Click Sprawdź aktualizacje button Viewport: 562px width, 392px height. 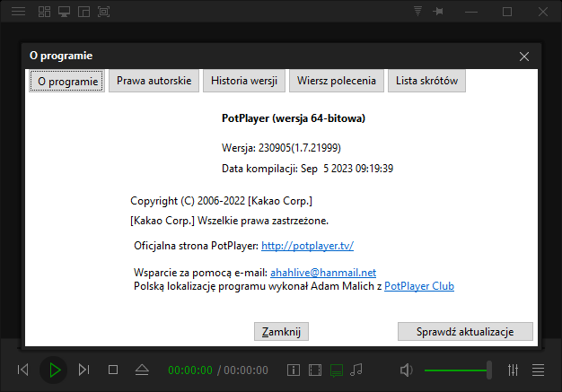[465, 332]
